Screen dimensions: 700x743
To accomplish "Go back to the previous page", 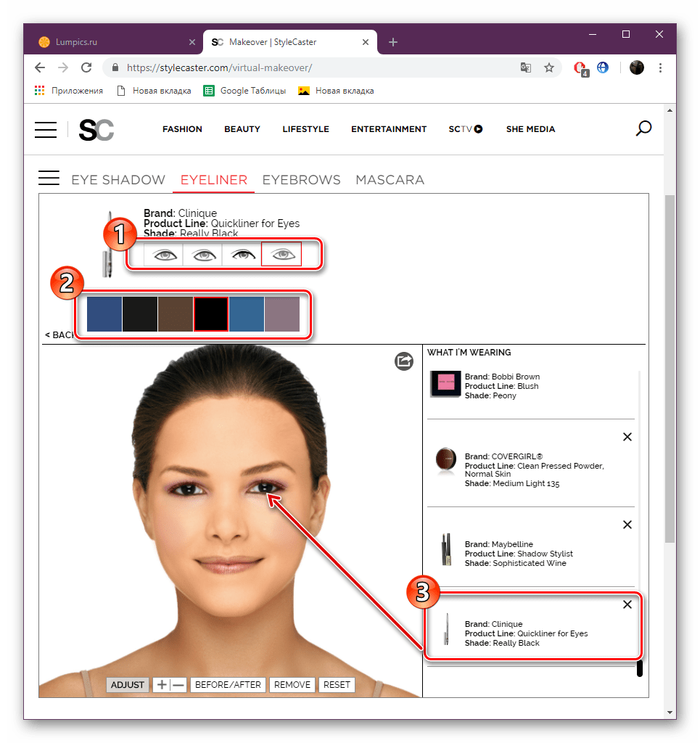I will [x=40, y=67].
